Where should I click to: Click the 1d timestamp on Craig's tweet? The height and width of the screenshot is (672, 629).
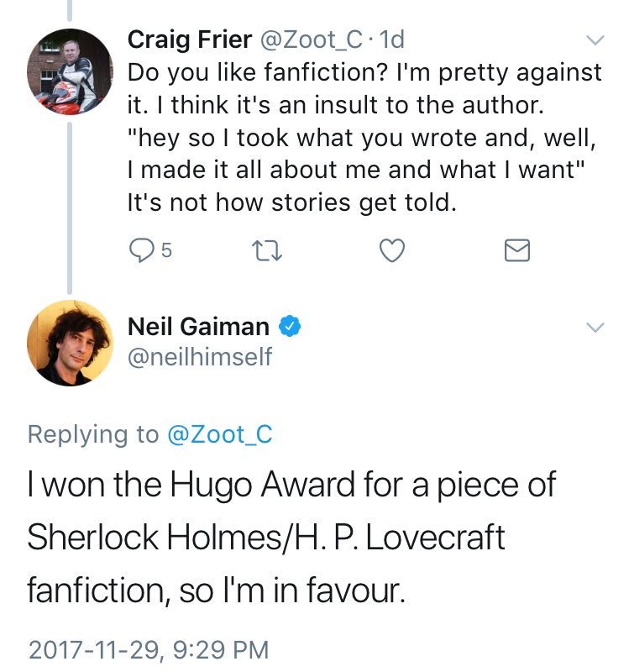pyautogui.click(x=391, y=39)
